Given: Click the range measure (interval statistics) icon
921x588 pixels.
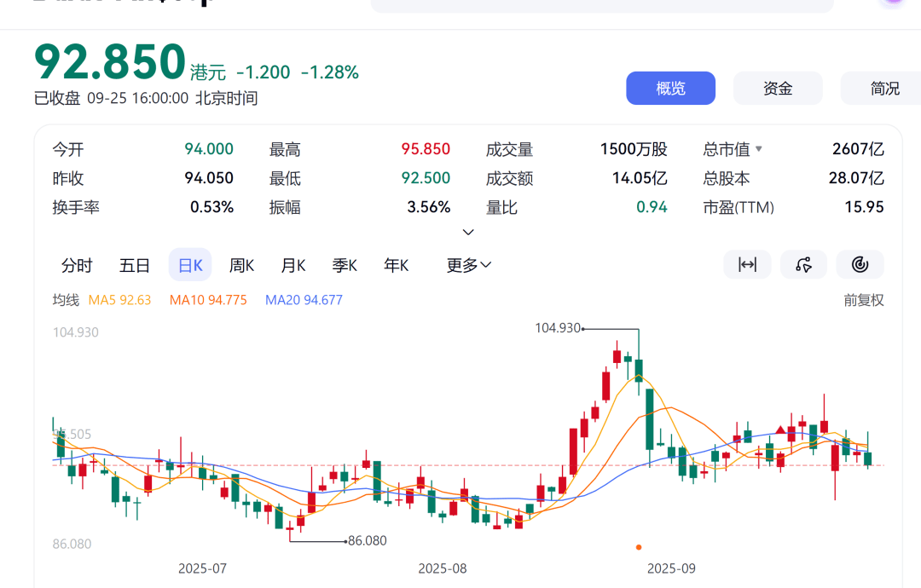Looking at the screenshot, I should tap(747, 265).
